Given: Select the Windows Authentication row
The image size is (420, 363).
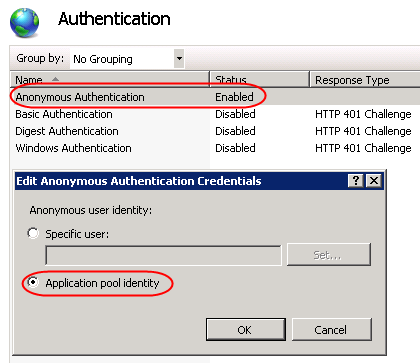Looking at the screenshot, I should click(215, 148).
